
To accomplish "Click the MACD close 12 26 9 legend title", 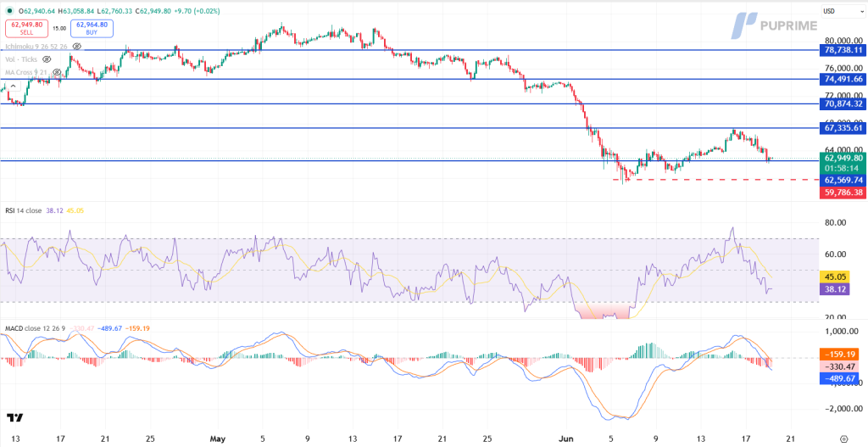I will point(36,328).
